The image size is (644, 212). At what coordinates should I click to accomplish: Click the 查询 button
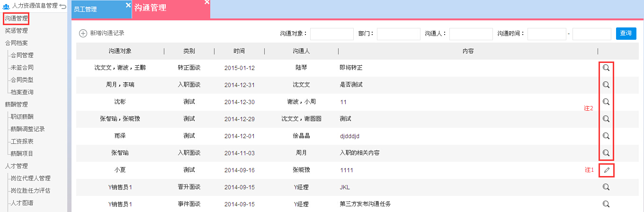pyautogui.click(x=626, y=34)
